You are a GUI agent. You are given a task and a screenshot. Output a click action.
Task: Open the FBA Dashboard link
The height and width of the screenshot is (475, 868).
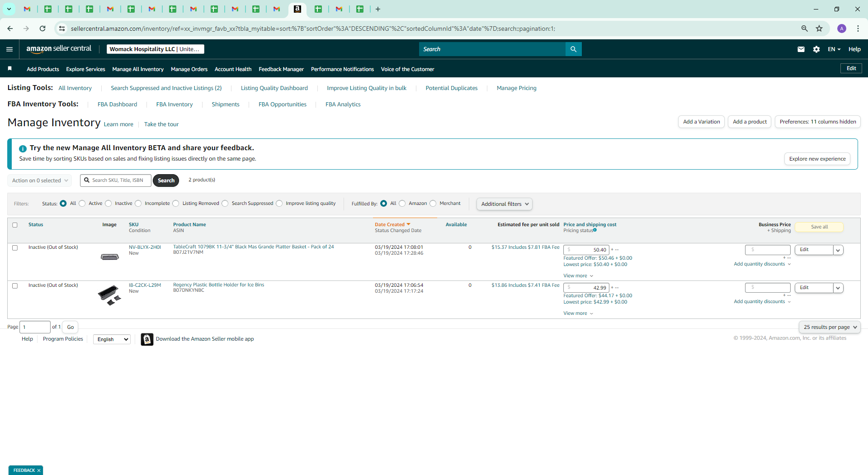coord(117,104)
